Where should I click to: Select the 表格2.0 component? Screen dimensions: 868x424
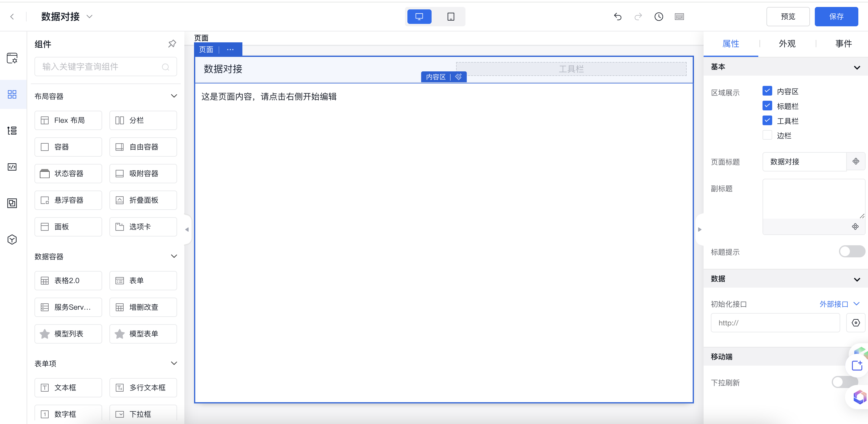tap(68, 280)
